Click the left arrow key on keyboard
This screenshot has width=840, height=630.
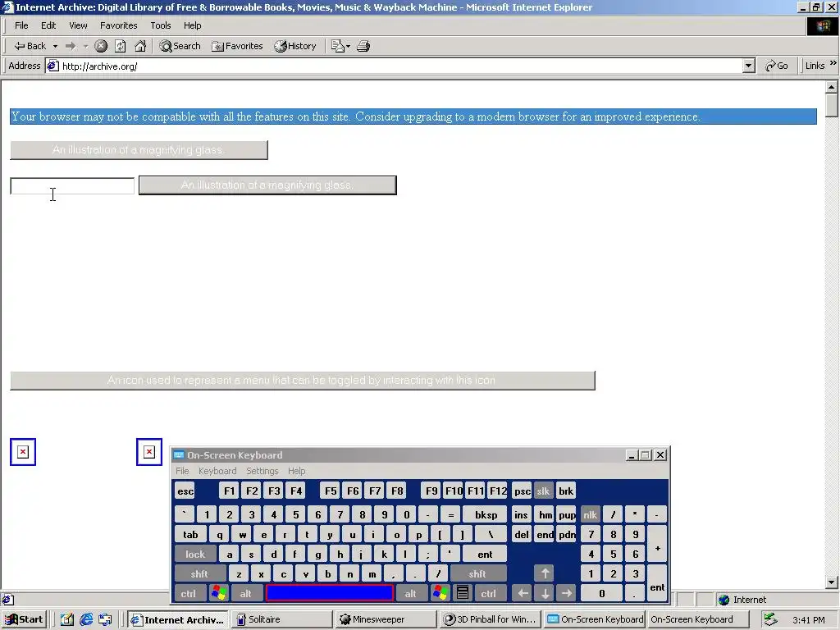click(523, 594)
